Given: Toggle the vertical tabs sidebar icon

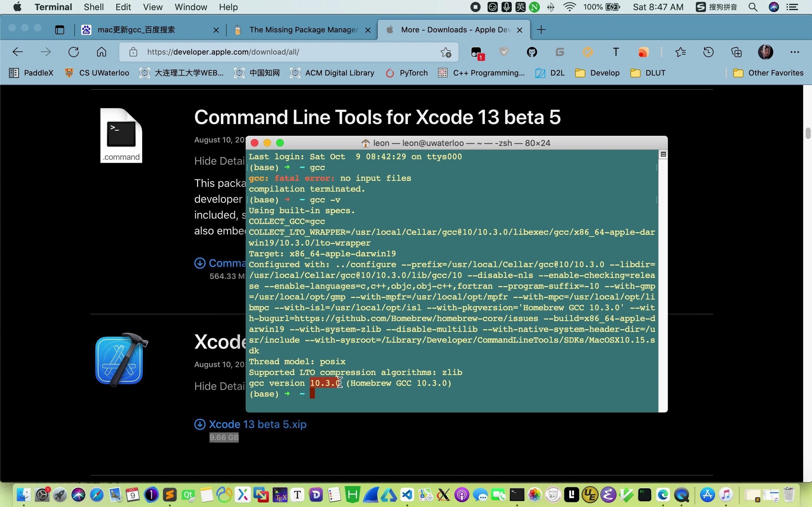Looking at the screenshot, I should click(x=60, y=30).
